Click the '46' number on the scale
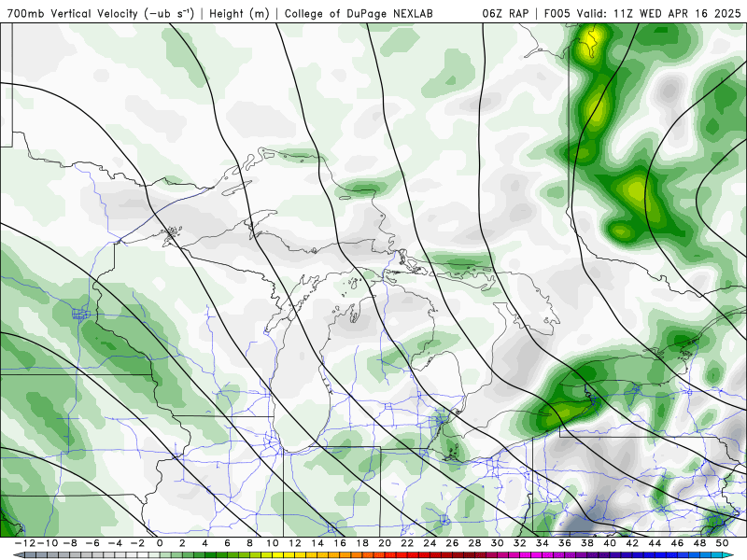The width and height of the screenshot is (747, 560). [x=678, y=543]
